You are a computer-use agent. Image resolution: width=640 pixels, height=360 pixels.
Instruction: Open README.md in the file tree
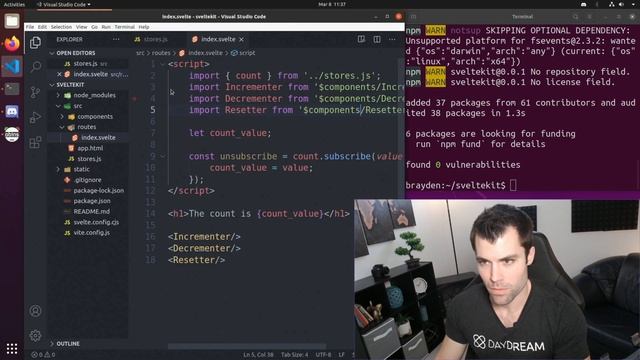[91, 212]
